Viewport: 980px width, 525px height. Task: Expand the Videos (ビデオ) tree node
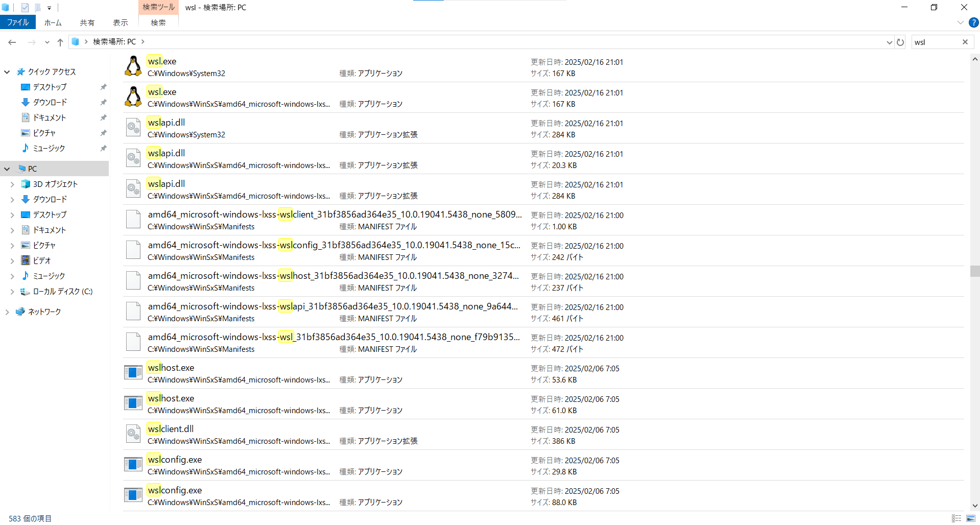(12, 260)
